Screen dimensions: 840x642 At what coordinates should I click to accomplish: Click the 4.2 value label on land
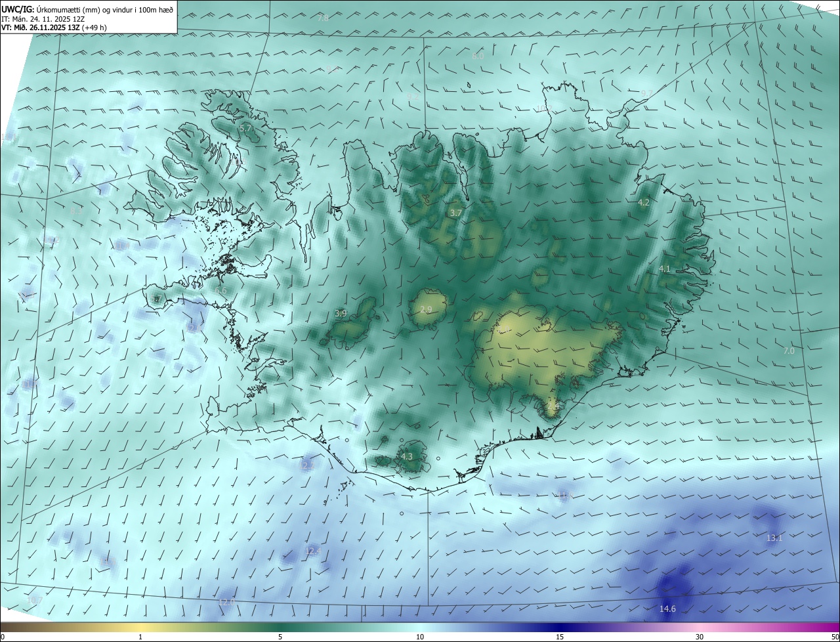(644, 203)
